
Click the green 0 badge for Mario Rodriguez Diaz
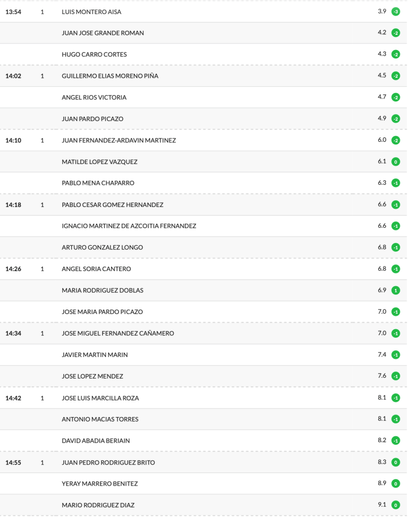point(396,505)
